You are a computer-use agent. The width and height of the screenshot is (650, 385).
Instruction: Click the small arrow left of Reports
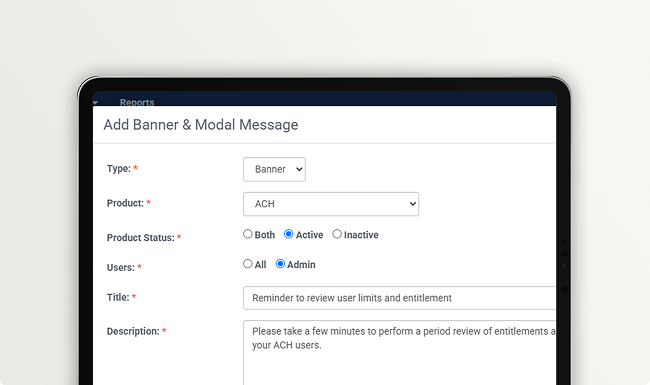[x=95, y=102]
